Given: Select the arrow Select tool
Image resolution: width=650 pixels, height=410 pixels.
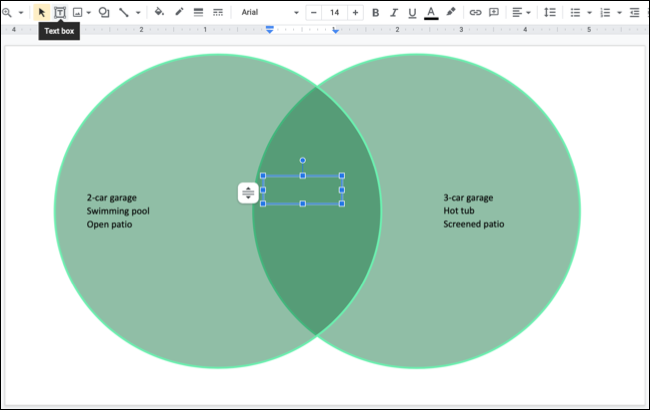Looking at the screenshot, I should click(42, 12).
